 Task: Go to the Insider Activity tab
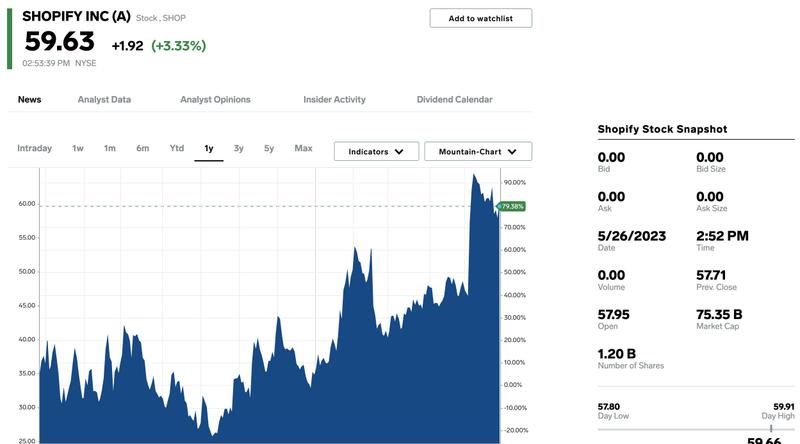coord(334,100)
